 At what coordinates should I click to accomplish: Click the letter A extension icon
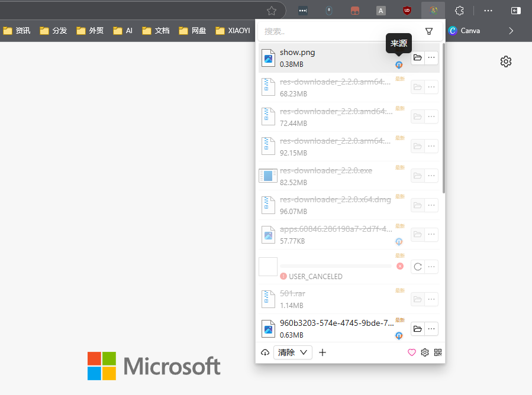tap(381, 11)
